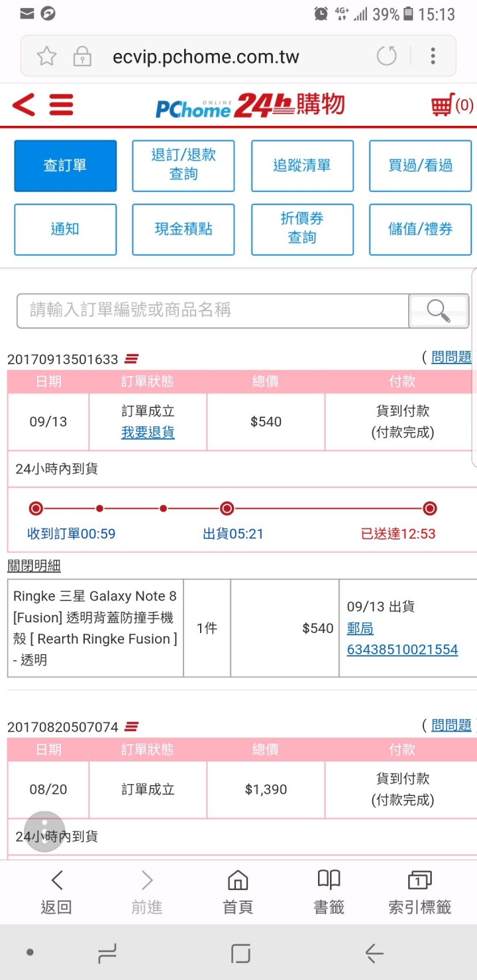Tap the 已送達 delivery progress marker

click(x=430, y=509)
